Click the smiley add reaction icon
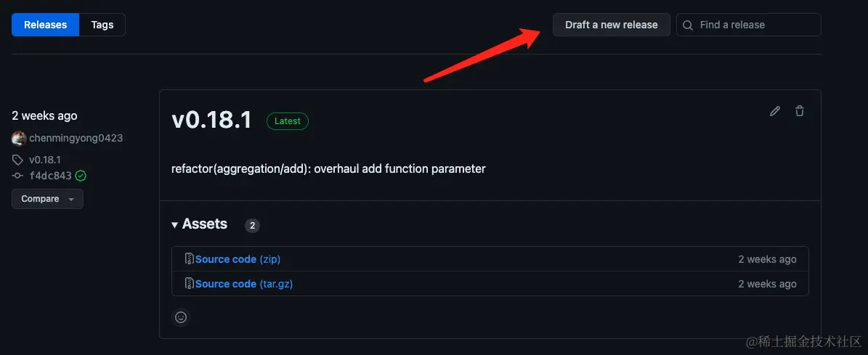 tap(181, 317)
